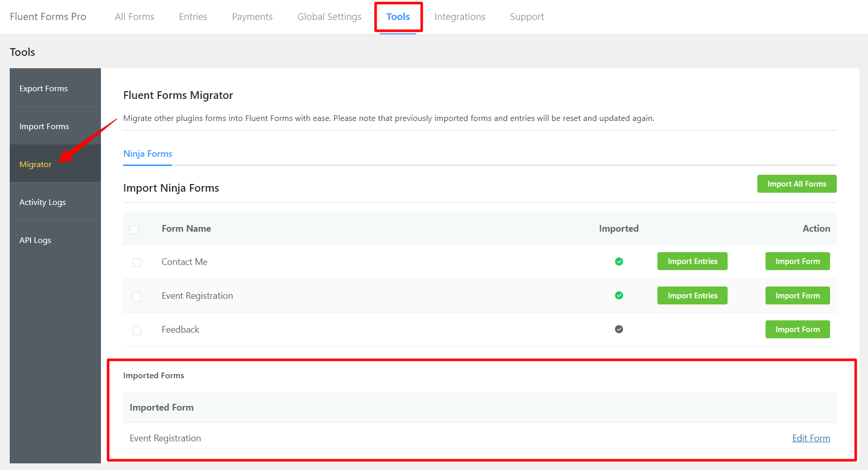
Task: Open Export Forms in the sidebar
Action: tap(55, 88)
